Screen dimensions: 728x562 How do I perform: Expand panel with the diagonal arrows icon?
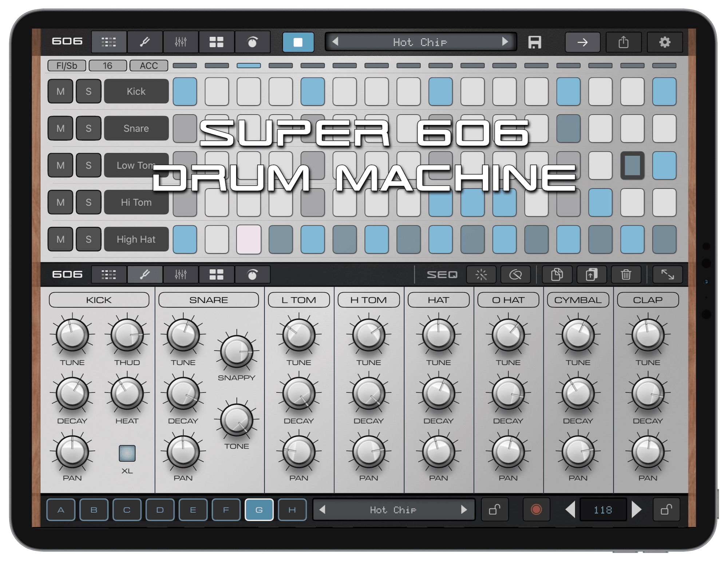pyautogui.click(x=668, y=275)
